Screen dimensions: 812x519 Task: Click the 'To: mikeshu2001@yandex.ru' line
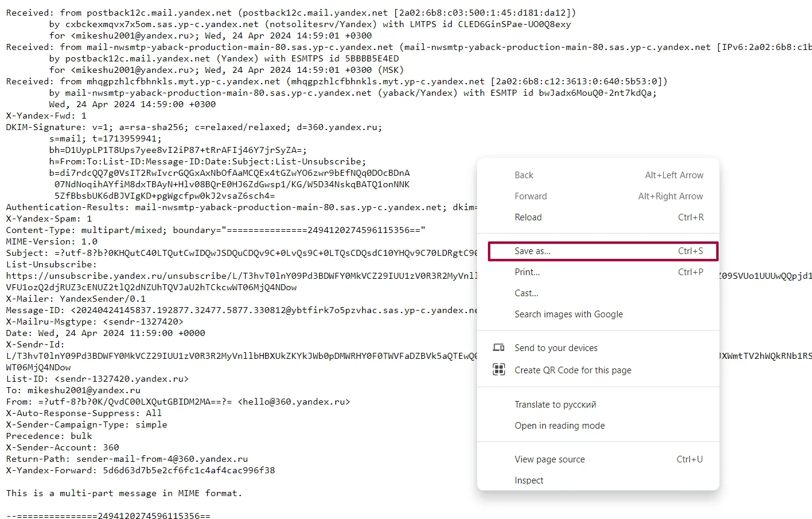73,390
